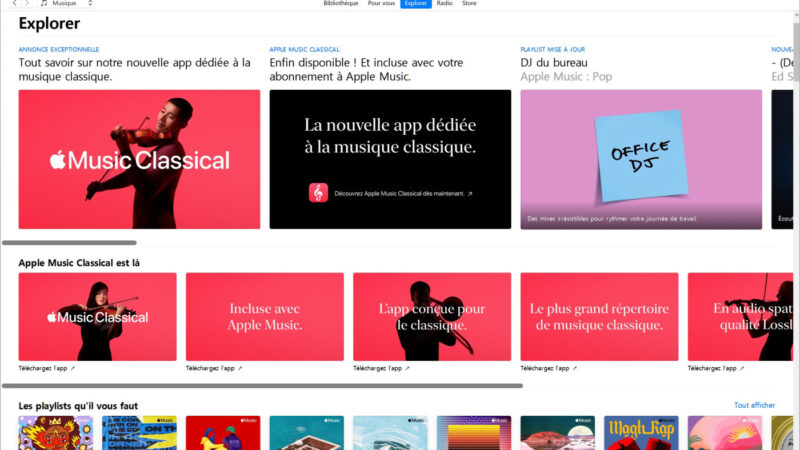
Task: Click the Les playlists qu'il vous faut heading
Action: (78, 406)
